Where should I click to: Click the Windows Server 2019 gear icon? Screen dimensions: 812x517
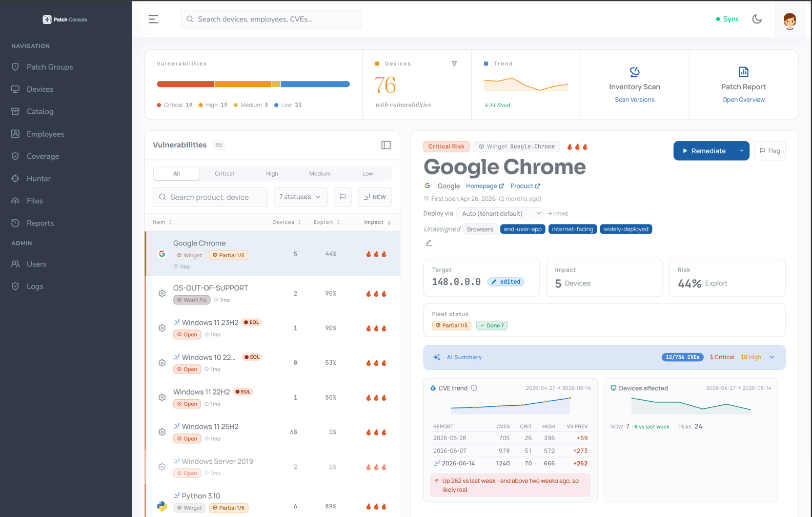pos(162,467)
